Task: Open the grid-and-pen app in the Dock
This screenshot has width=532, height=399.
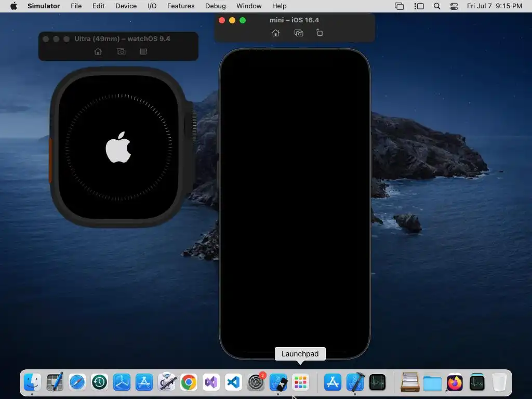Action: coord(55,382)
